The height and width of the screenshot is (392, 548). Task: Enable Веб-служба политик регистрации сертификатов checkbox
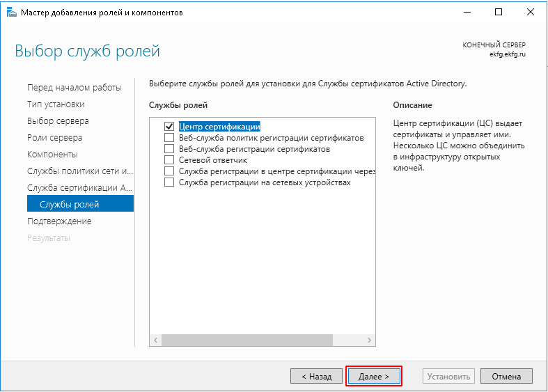tap(169, 138)
